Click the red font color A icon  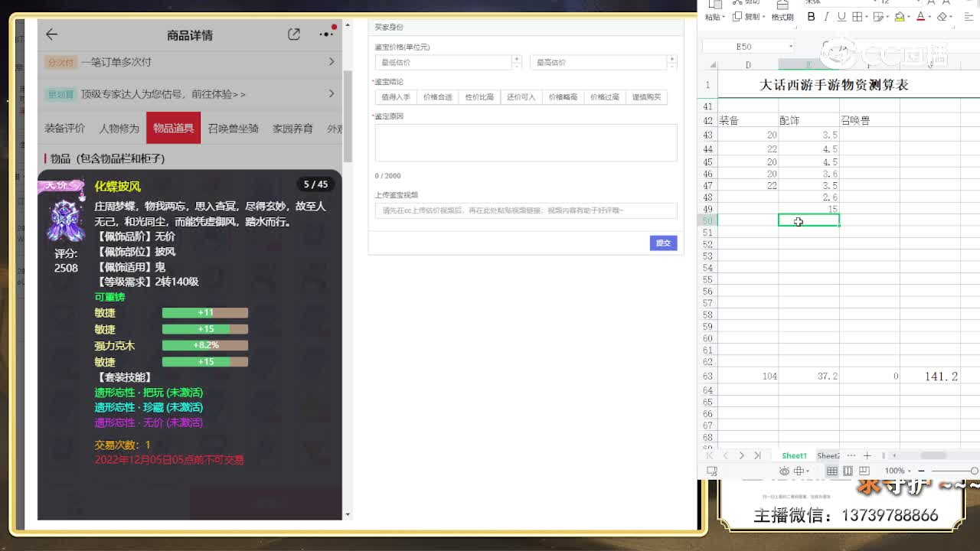(921, 17)
